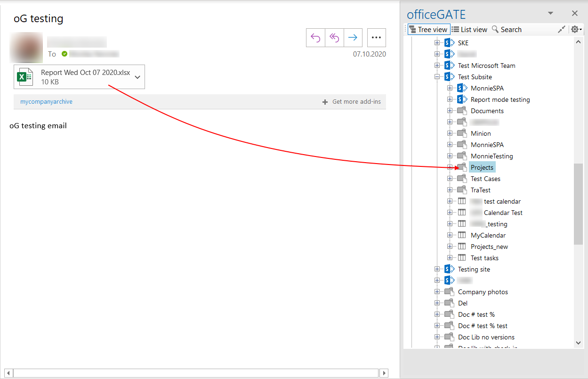This screenshot has width=588, height=379.
Task: Click the officeGATE settings gear icon
Action: pyautogui.click(x=575, y=29)
